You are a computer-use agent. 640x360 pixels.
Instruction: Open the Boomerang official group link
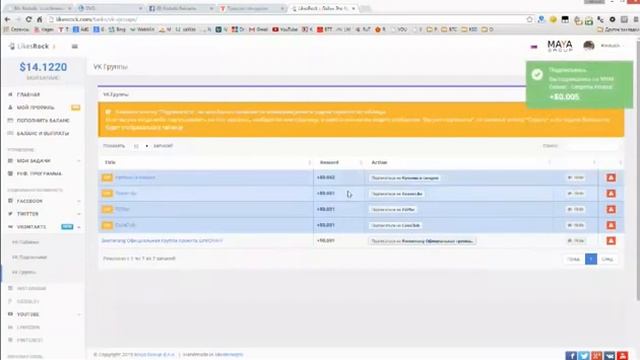(162, 241)
